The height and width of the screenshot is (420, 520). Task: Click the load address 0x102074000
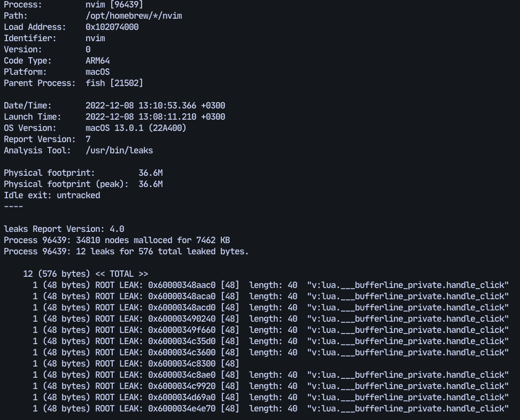click(112, 27)
